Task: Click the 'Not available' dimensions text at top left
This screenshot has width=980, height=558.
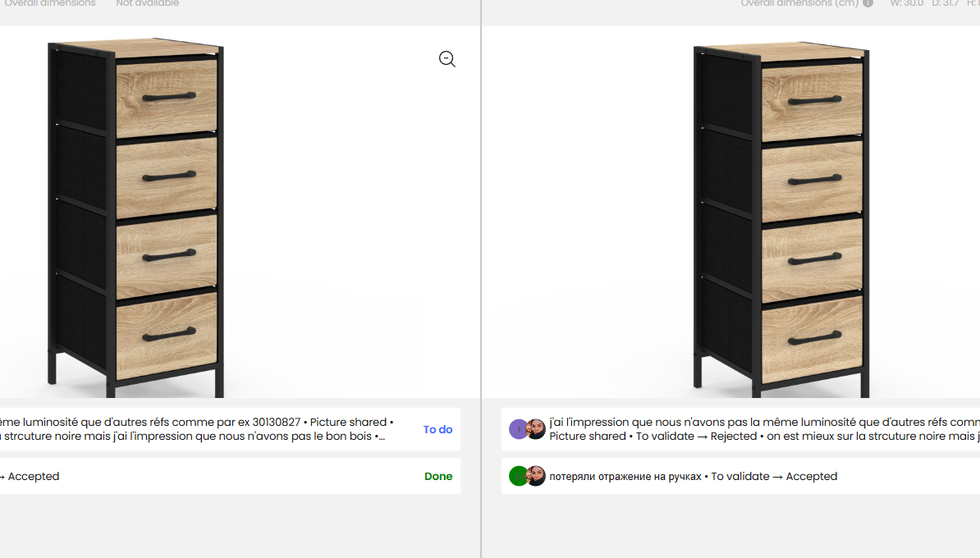Action: [x=147, y=3]
